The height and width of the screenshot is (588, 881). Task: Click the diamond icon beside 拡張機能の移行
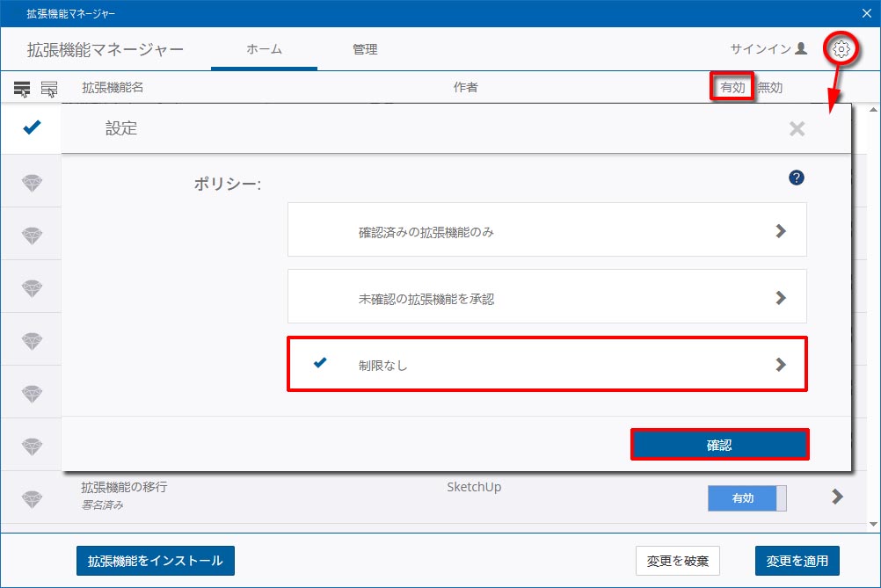(x=32, y=497)
